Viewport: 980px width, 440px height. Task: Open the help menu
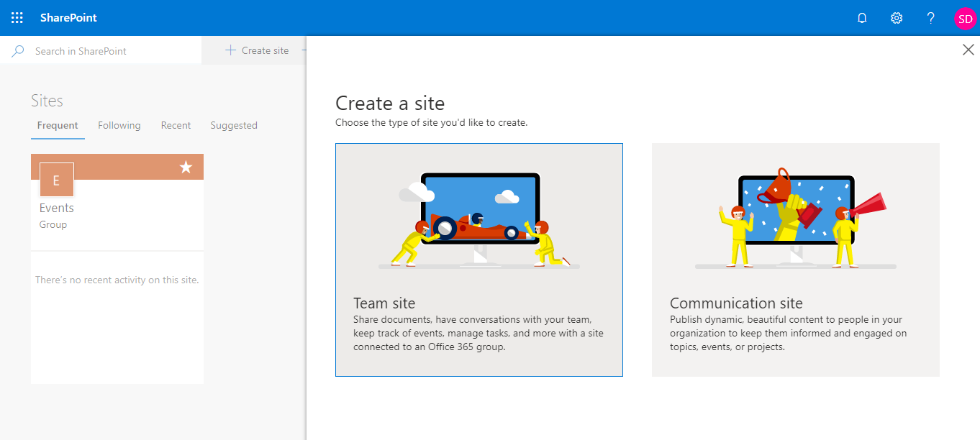930,17
